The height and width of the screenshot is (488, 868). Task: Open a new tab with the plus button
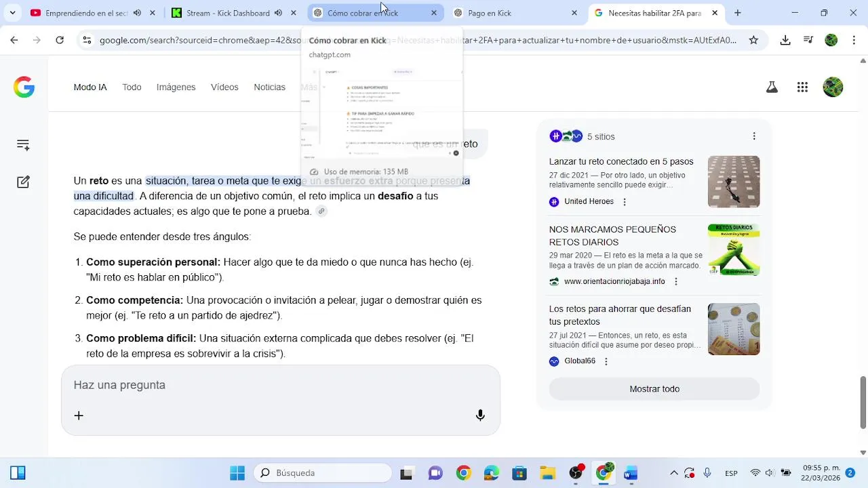tap(738, 13)
